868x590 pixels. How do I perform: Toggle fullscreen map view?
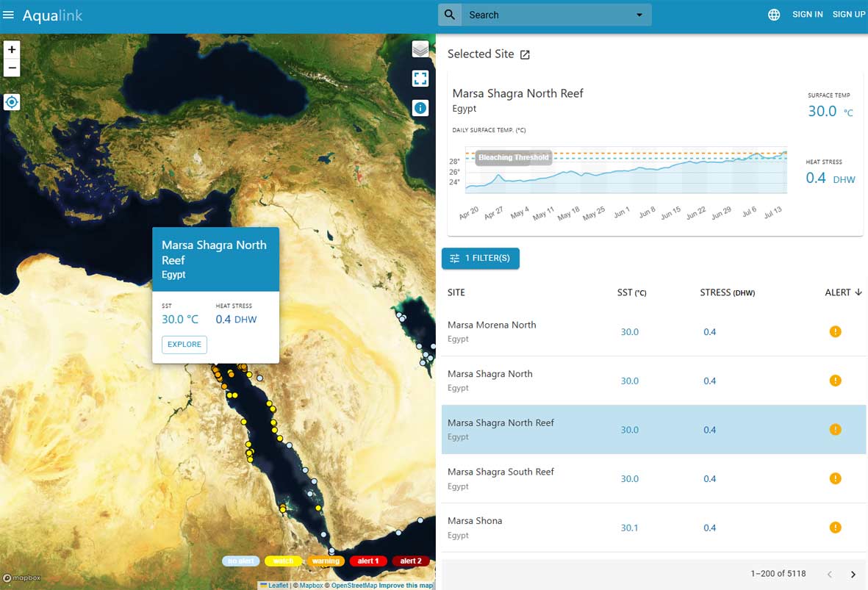point(420,79)
